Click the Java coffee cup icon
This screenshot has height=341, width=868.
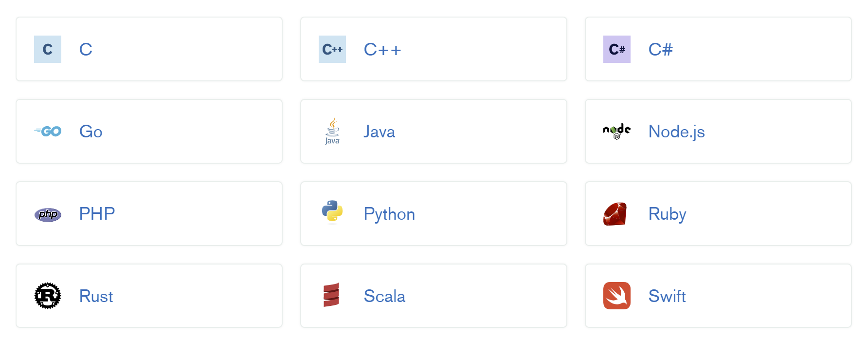(332, 132)
